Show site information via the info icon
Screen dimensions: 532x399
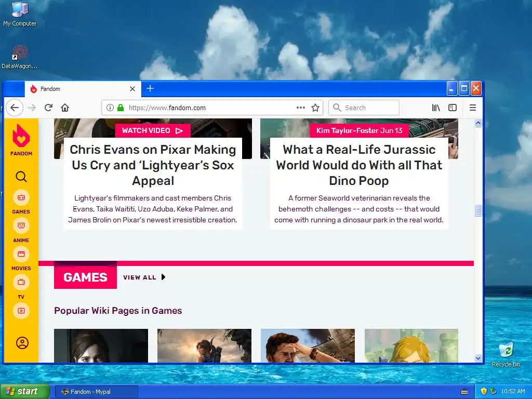click(x=110, y=108)
